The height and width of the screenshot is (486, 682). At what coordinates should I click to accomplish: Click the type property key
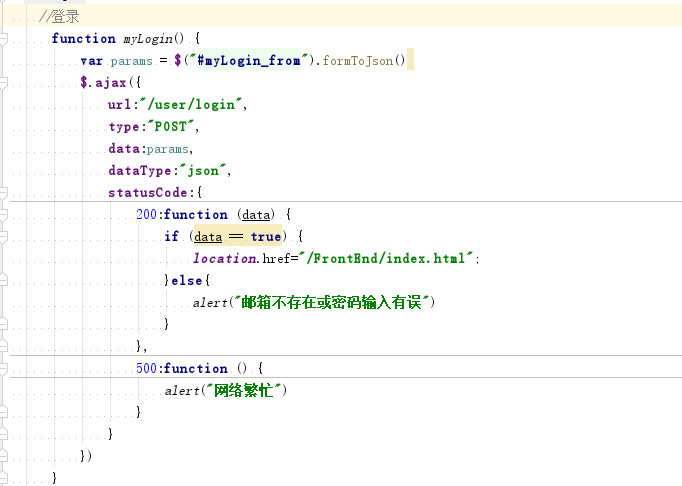click(x=124, y=127)
